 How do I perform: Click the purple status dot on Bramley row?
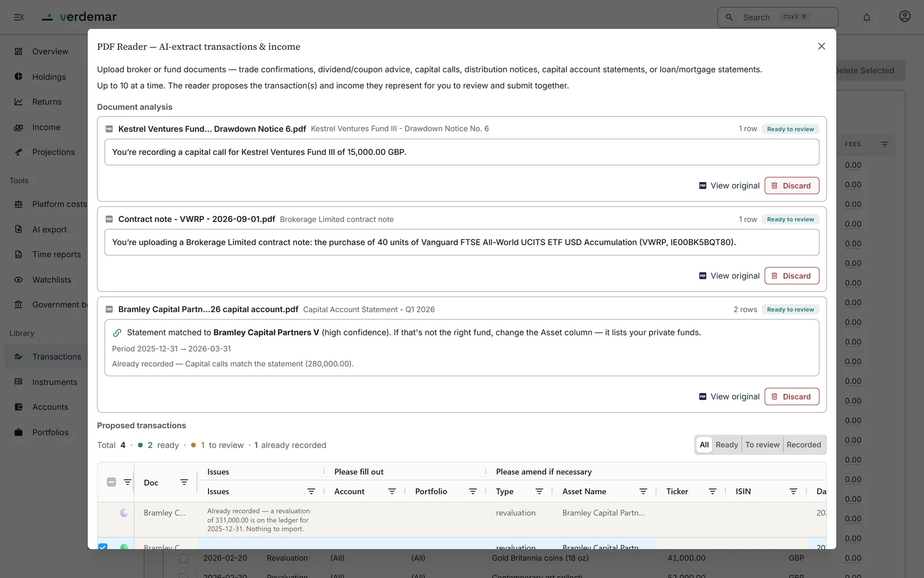[x=124, y=513]
